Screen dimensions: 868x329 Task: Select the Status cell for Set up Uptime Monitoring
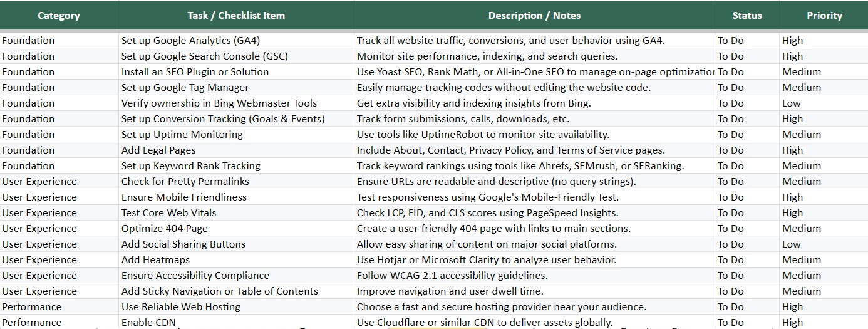coord(731,135)
